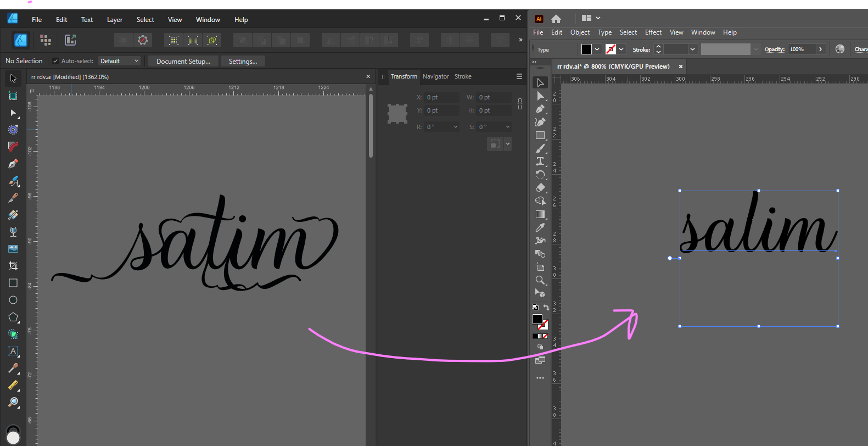Open the Rotation R dropdown in Transform panel

pos(456,127)
